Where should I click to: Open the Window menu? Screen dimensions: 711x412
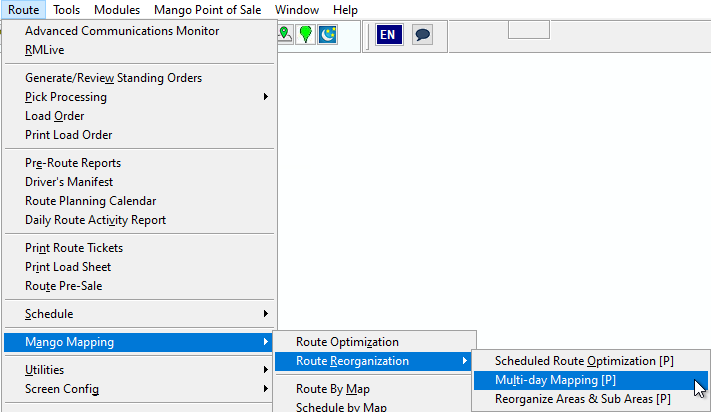297,10
